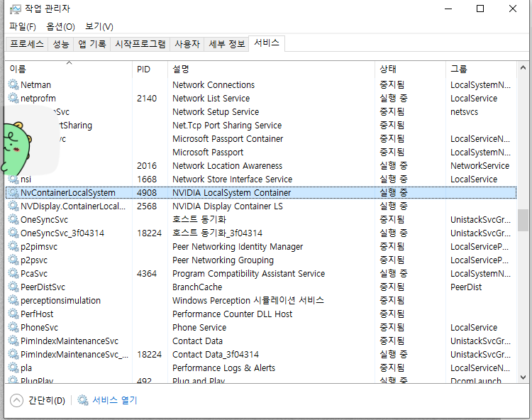This screenshot has width=532, height=420.
Task: Switch to the 시작프로그램 tab
Action: pyautogui.click(x=140, y=44)
